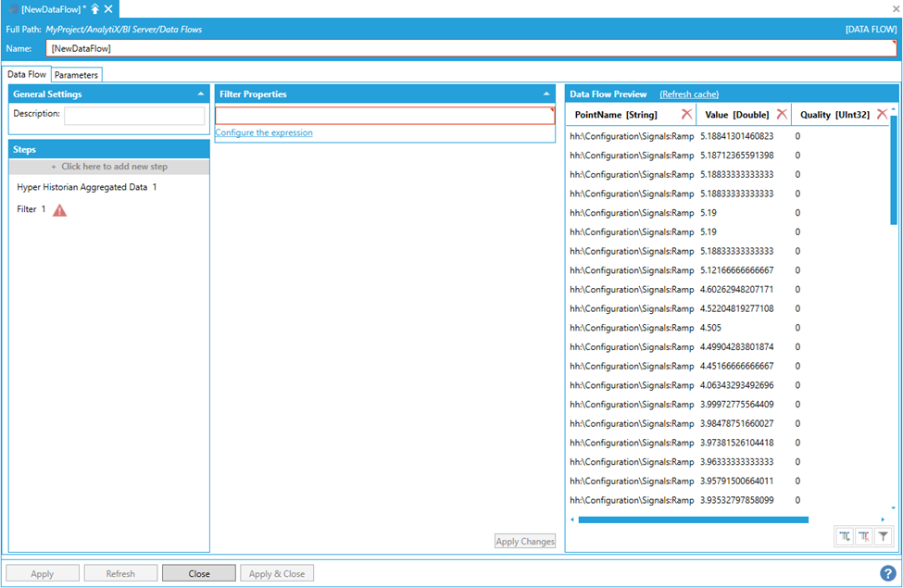
Task: Remove the Value column with red X
Action: click(x=782, y=114)
